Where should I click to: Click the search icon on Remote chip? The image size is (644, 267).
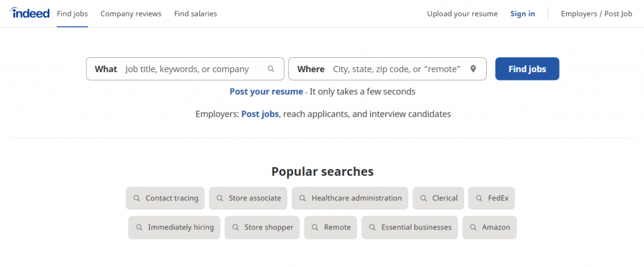315,227
